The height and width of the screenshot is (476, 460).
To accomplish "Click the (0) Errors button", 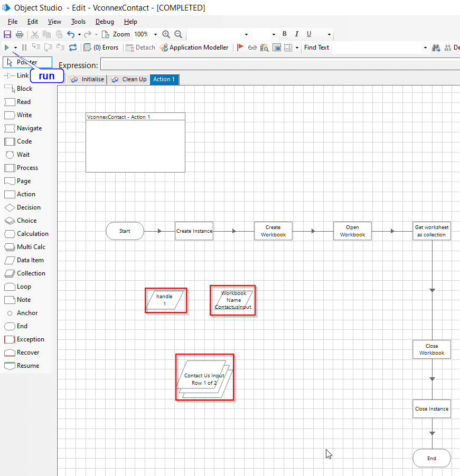I will coord(101,47).
